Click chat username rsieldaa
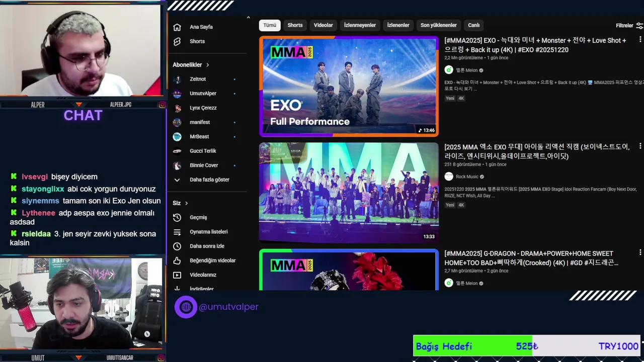This screenshot has height=362, width=644. (x=36, y=234)
